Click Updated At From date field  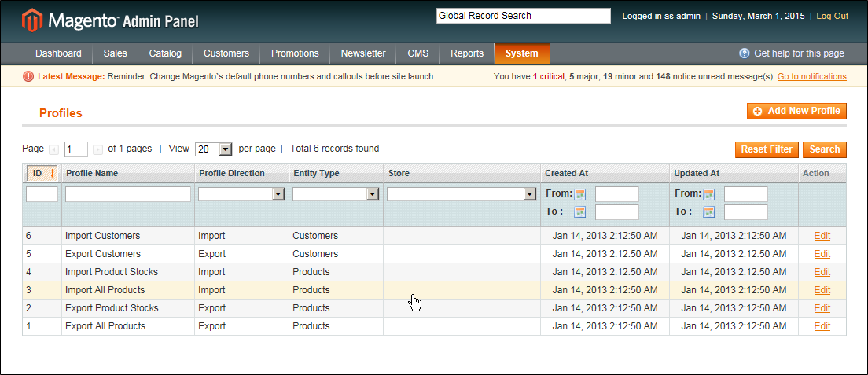point(745,194)
